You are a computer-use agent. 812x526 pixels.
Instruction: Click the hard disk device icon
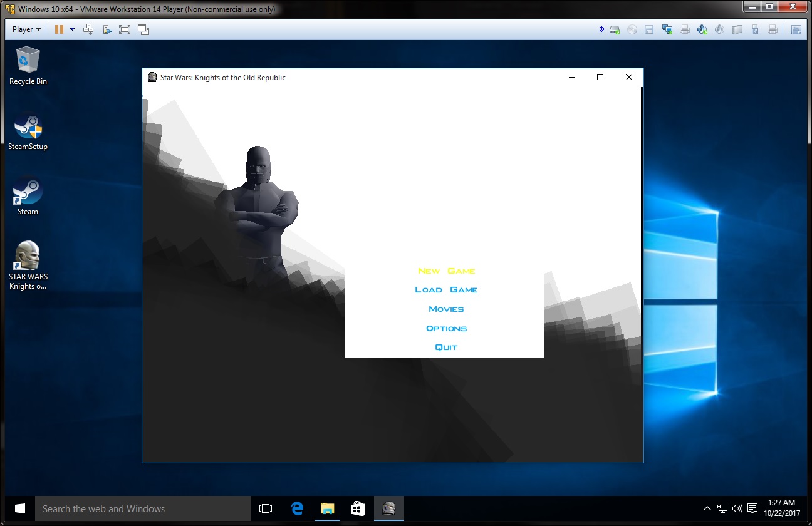click(x=615, y=29)
